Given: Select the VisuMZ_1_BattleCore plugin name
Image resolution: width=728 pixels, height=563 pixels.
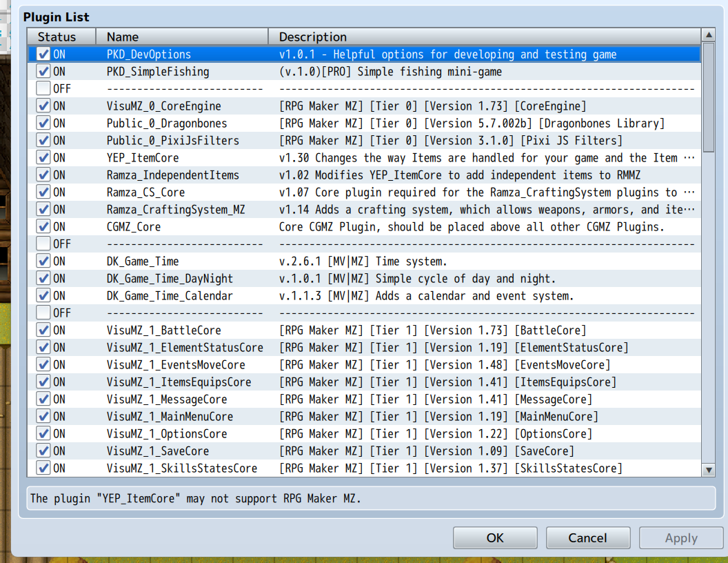Looking at the screenshot, I should click(164, 330).
